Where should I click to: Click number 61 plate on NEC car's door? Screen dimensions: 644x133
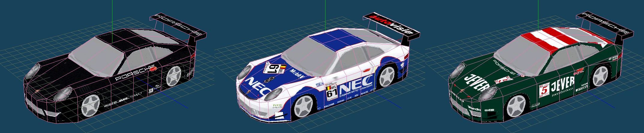[332, 92]
